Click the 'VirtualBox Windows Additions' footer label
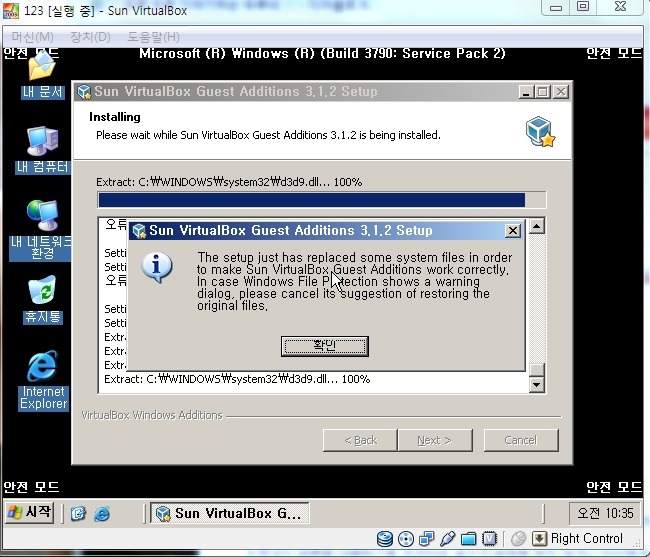Screen dimensions: 650x557 pos(152,415)
